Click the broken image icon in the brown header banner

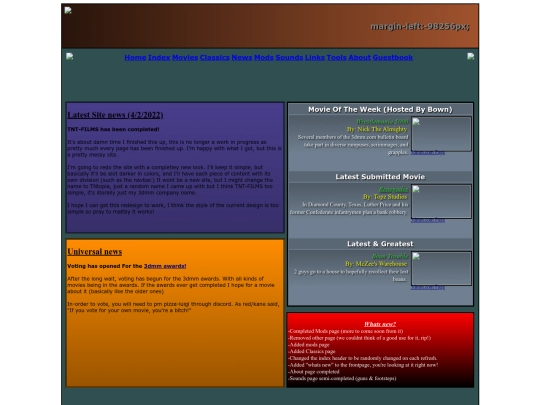(68, 10)
